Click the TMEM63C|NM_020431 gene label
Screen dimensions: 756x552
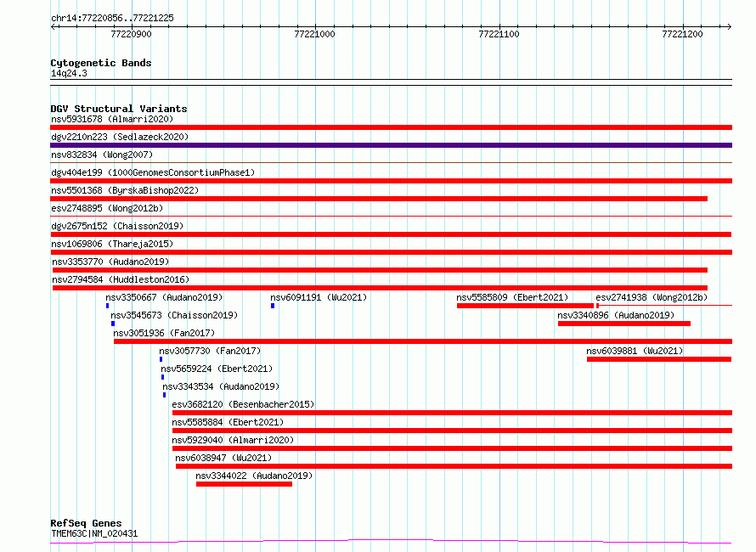pos(94,533)
